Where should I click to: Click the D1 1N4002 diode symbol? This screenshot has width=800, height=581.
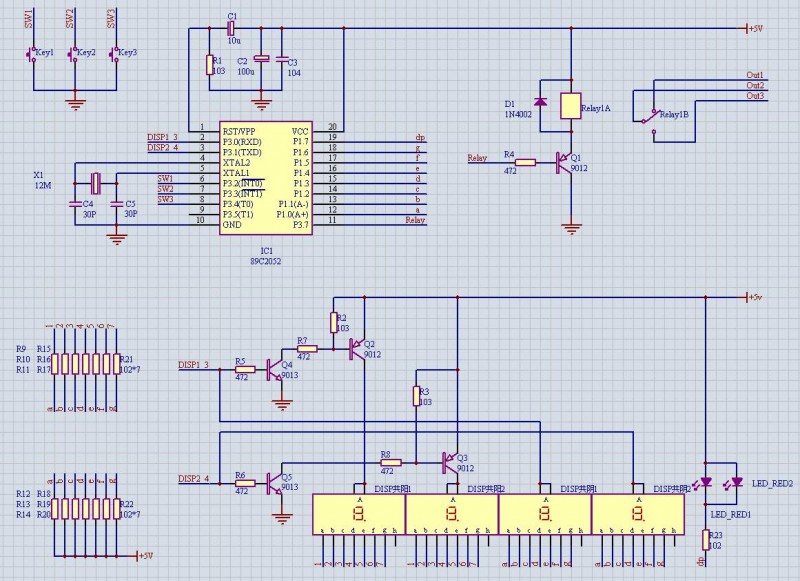click(x=541, y=103)
